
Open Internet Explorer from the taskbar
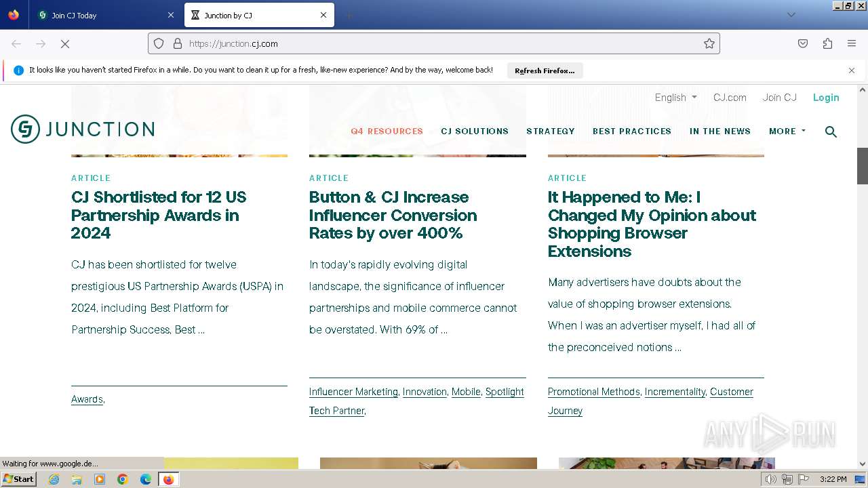pos(54,479)
